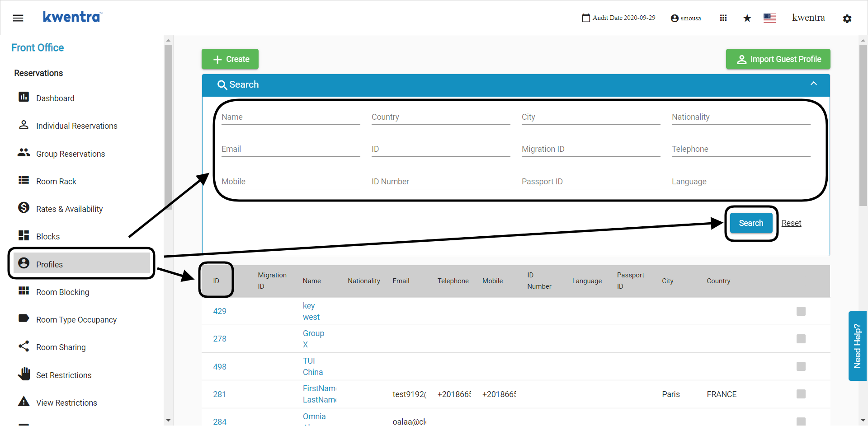
Task: Click Import Guest Profile button
Action: 778,59
